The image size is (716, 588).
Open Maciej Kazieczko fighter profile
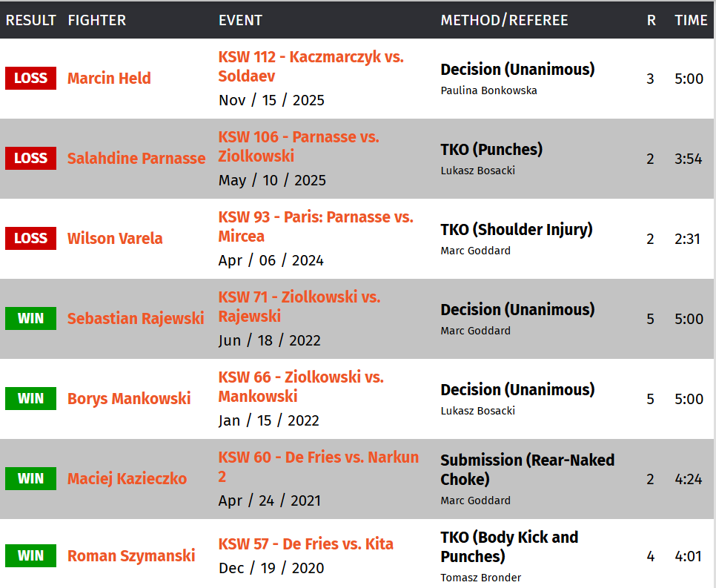pos(127,479)
